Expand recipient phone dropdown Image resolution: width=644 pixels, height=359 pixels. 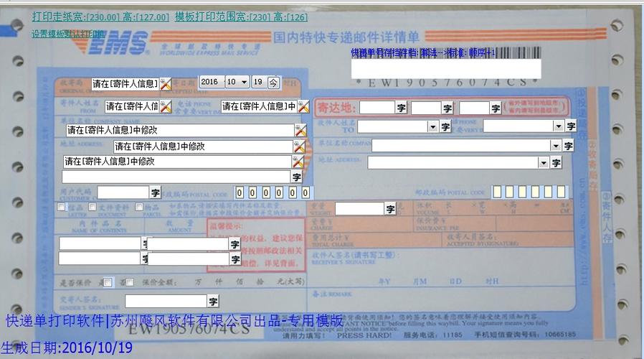(558, 126)
